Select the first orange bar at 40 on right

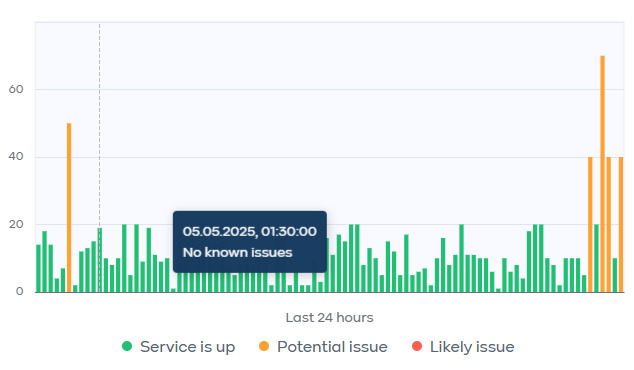[590, 224]
